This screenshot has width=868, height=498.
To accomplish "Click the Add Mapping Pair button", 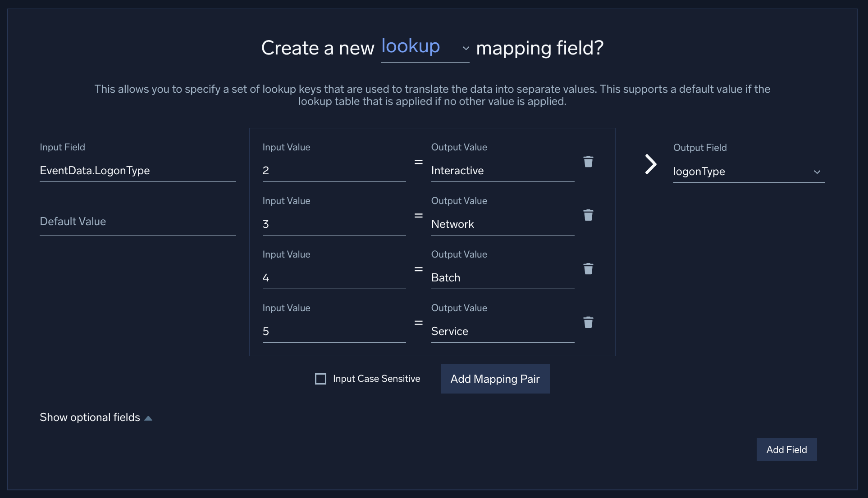I will coord(495,379).
